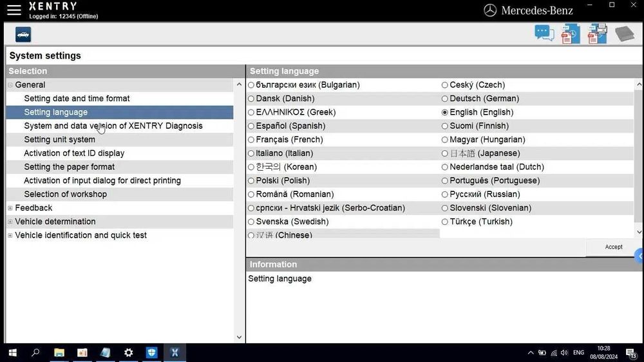This screenshot has width=644, height=362.
Task: Select Slovenski (Slovenian) radio button
Action: pyautogui.click(x=445, y=208)
